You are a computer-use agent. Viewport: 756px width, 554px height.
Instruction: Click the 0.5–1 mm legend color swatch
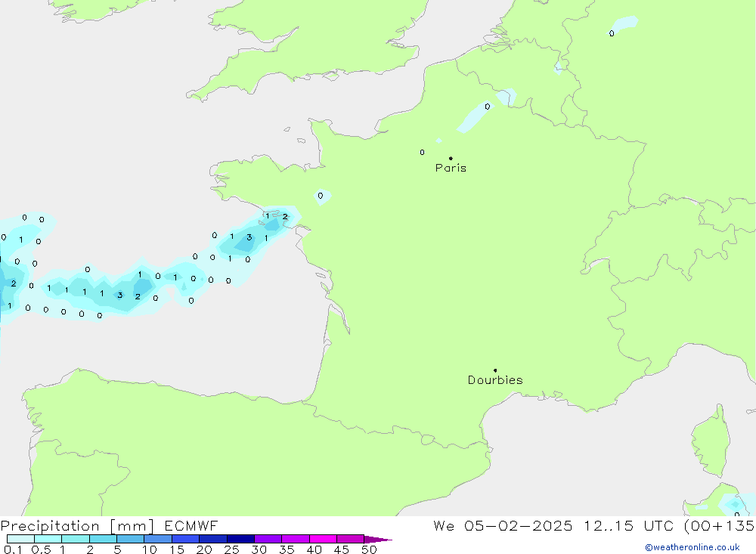point(48,539)
